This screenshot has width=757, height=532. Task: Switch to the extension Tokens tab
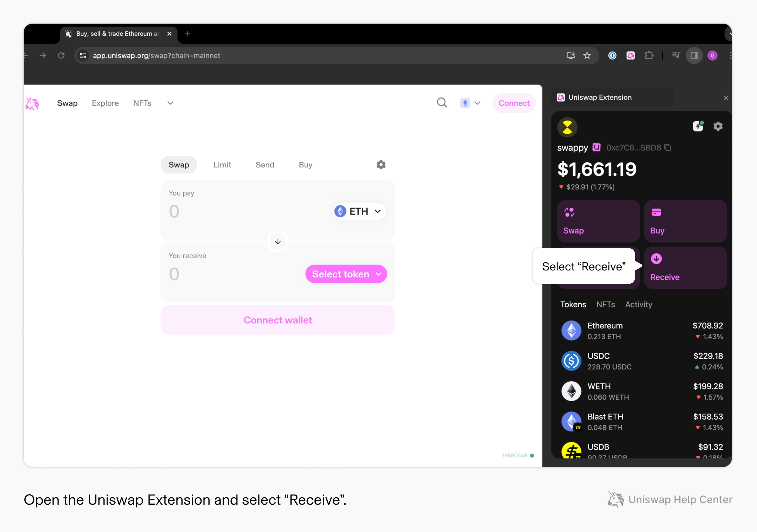coord(573,304)
